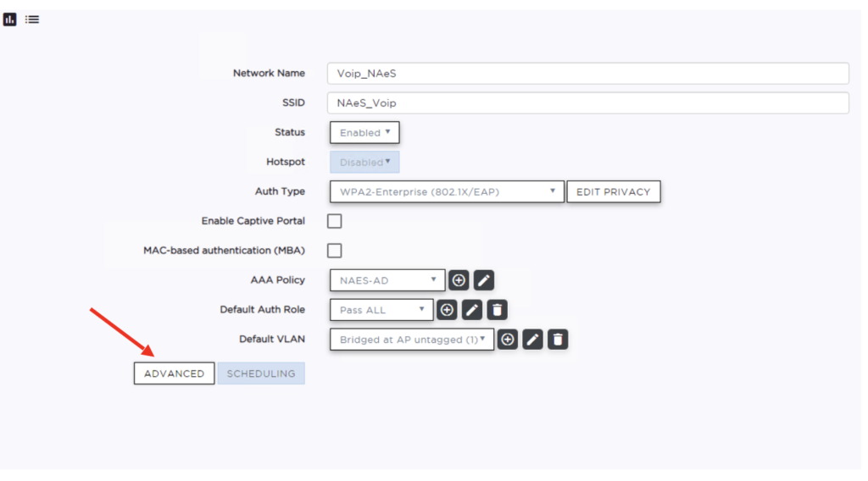Click the SSID label
The height and width of the screenshot is (481, 868).
293,102
